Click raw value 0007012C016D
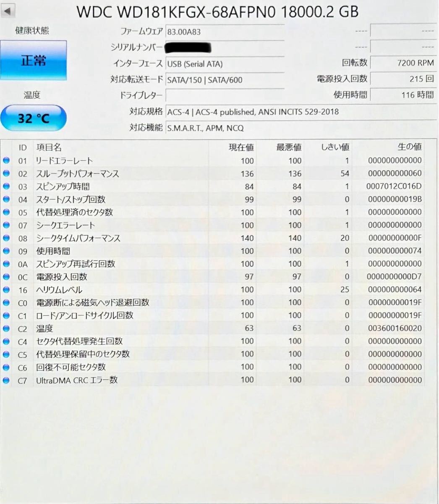 click(x=395, y=186)
